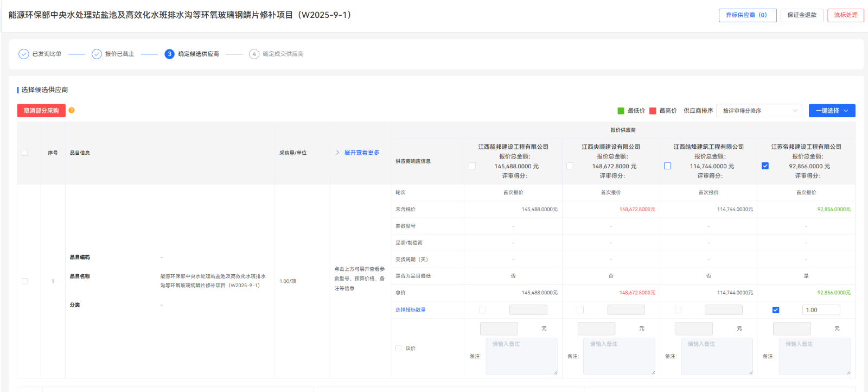Image resolution: width=868 pixels, height=392 pixels.
Task: Click red 未含税价 value 148,672.8000元
Action: 637,210
